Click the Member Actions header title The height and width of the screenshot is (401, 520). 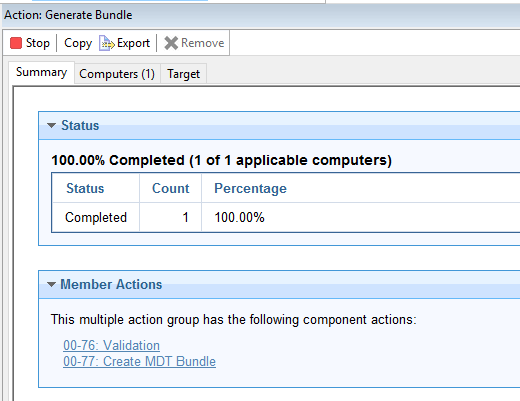(x=111, y=284)
